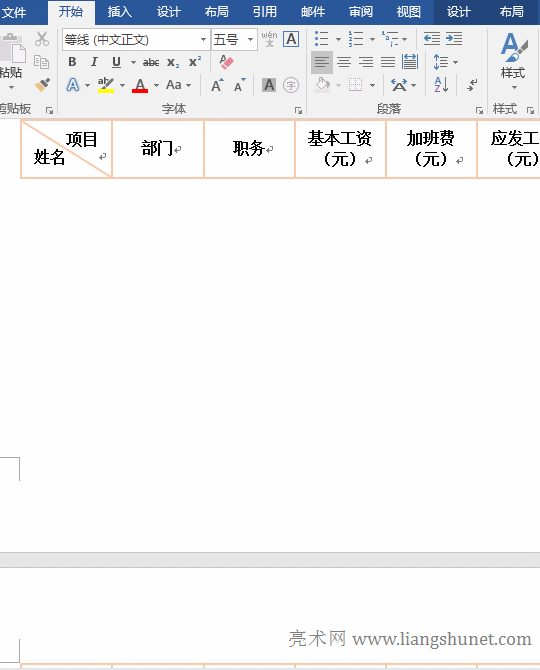Click the Cut scissors icon
The height and width of the screenshot is (670, 540).
[x=42, y=39]
